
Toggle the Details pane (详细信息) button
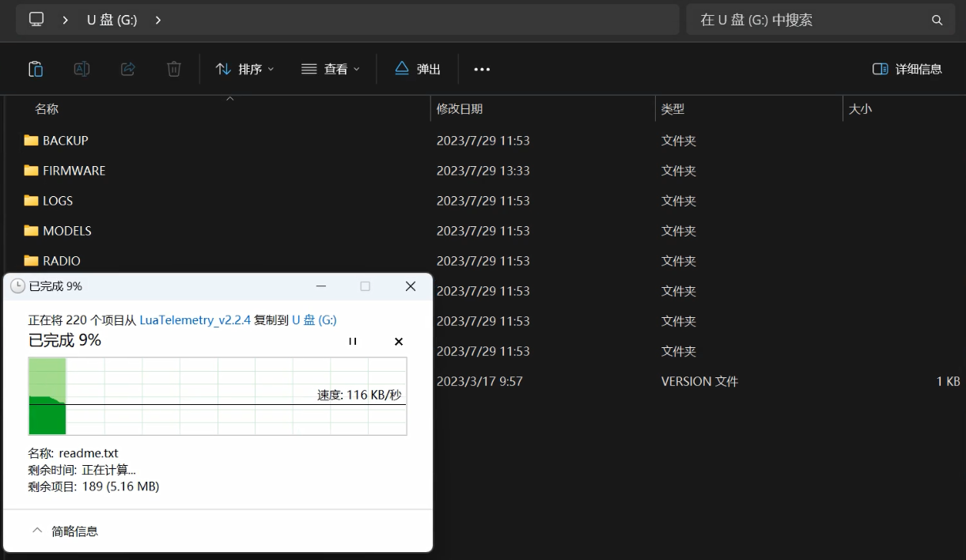pyautogui.click(x=907, y=69)
